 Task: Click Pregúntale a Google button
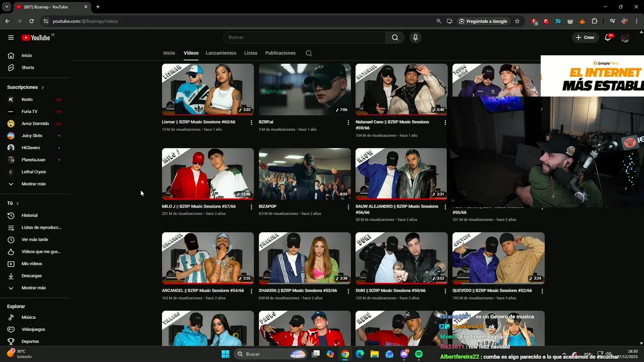(483, 21)
